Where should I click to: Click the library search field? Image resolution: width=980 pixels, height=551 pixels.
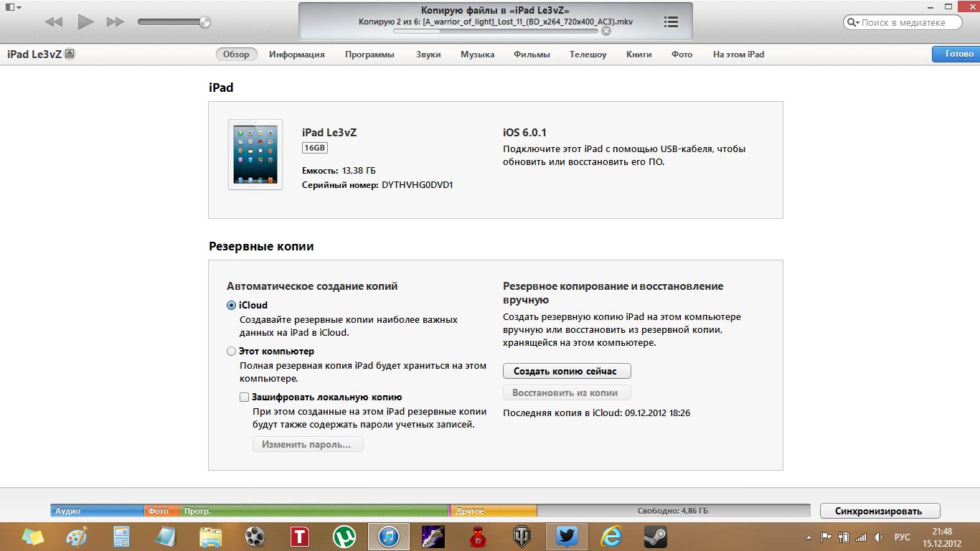pos(904,22)
